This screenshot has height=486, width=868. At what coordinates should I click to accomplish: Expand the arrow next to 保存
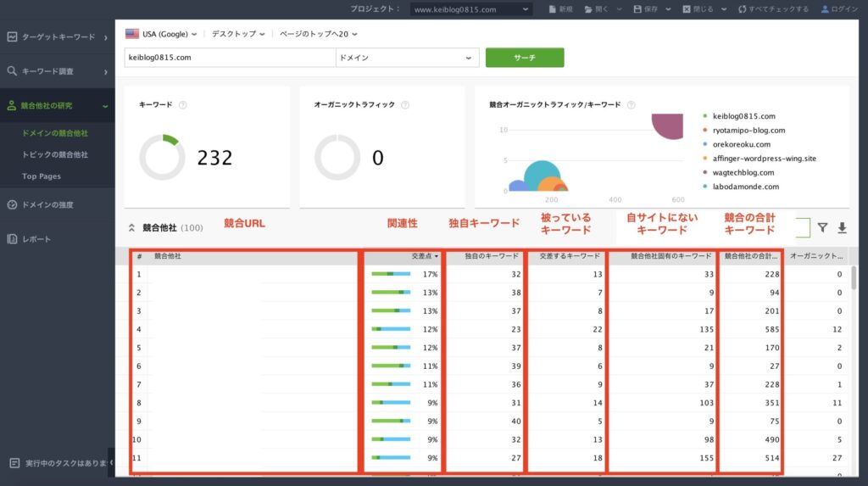pyautogui.click(x=668, y=9)
